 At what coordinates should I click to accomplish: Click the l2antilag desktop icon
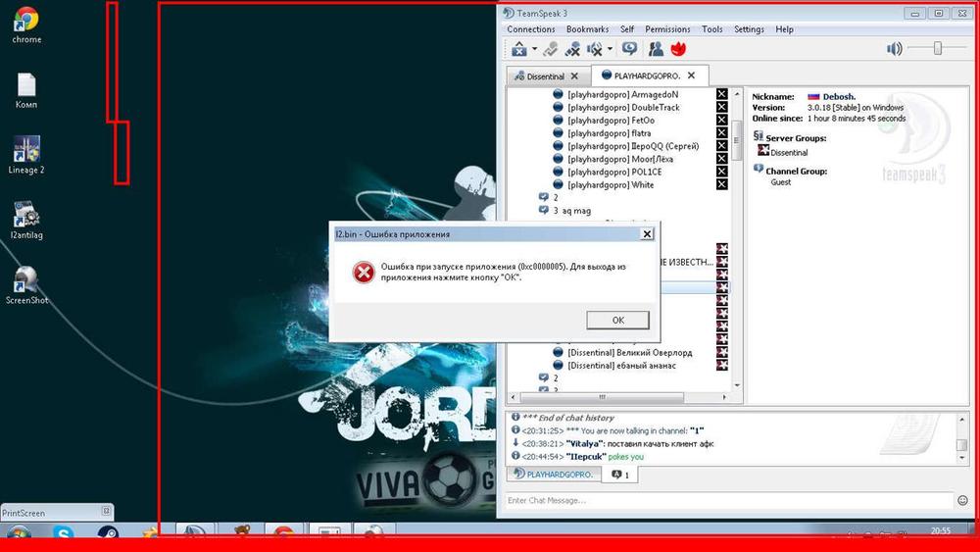(26, 220)
